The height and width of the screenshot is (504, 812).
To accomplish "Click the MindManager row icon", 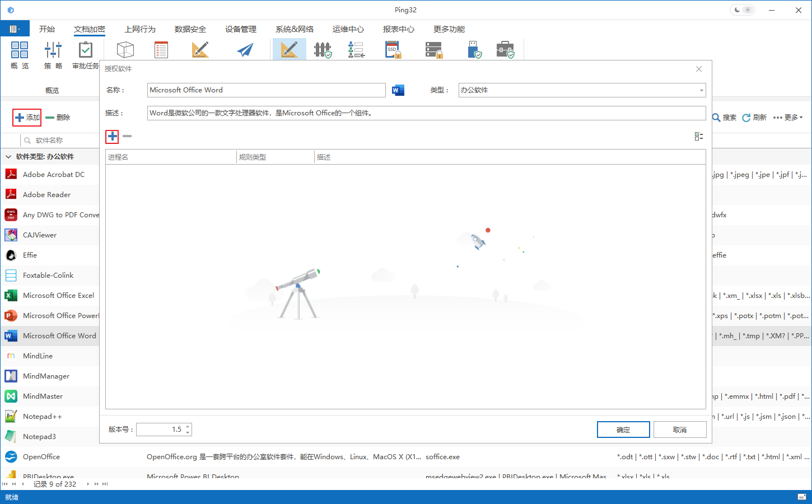I will pyautogui.click(x=11, y=376).
